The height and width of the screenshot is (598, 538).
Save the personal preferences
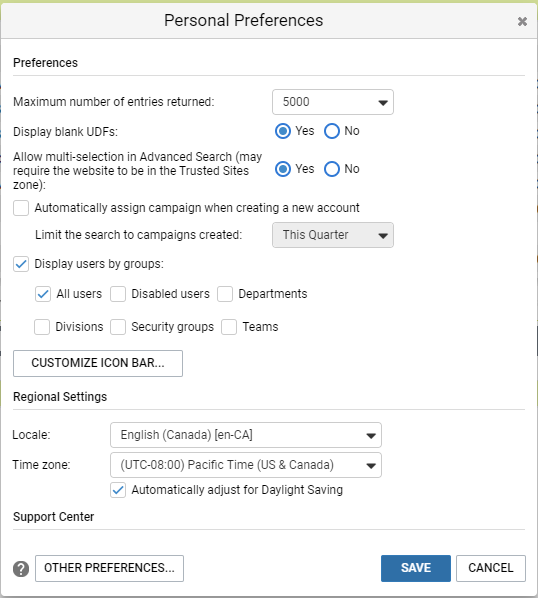click(x=416, y=568)
